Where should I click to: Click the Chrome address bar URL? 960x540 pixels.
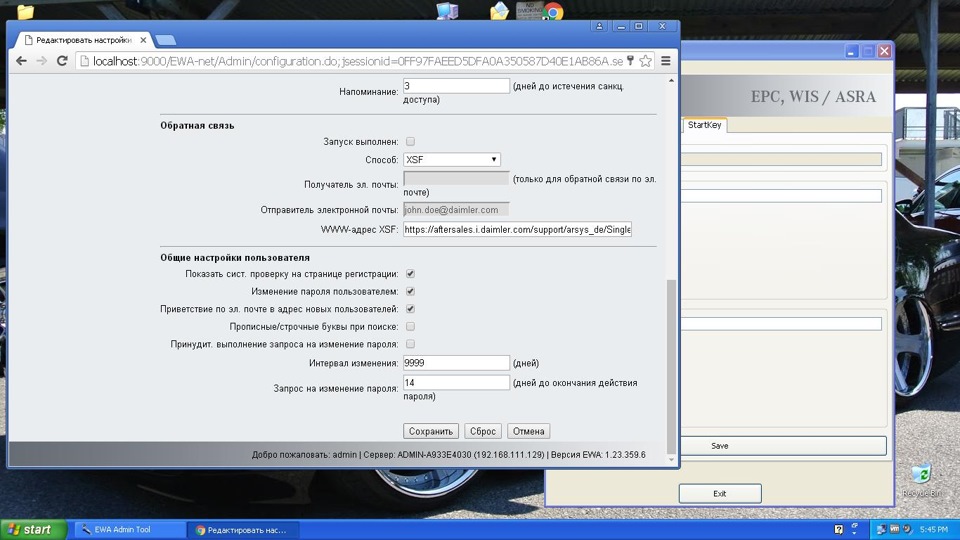point(358,61)
